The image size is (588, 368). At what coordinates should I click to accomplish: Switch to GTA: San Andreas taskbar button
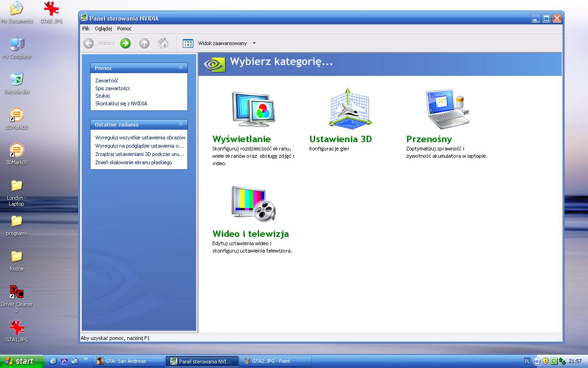tap(129, 361)
